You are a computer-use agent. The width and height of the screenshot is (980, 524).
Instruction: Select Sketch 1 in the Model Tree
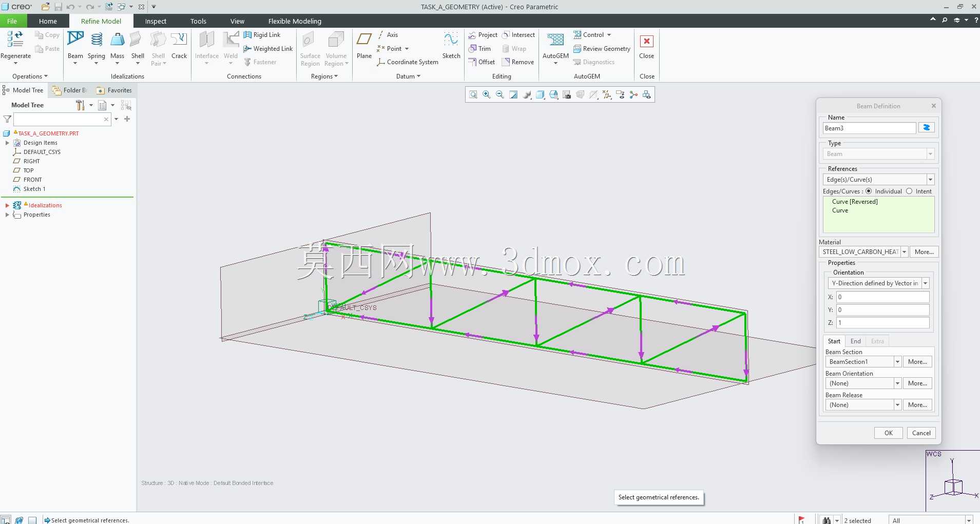34,189
